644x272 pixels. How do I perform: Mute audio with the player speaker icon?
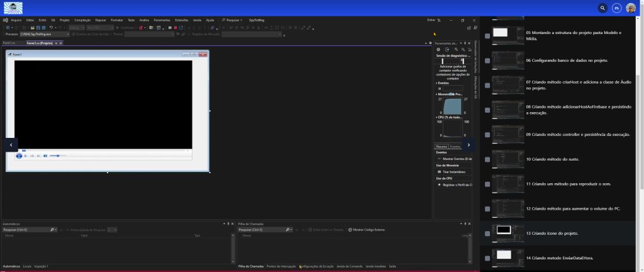point(45,156)
